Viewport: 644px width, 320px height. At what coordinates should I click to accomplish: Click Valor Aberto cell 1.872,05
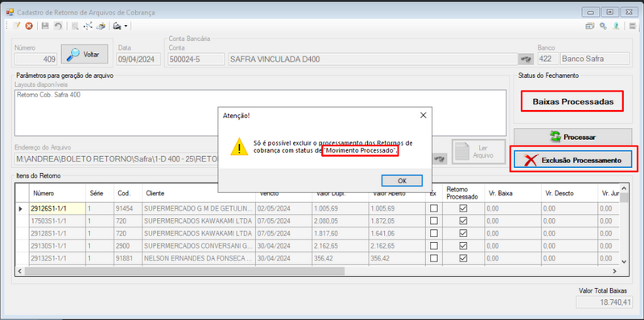pos(396,221)
